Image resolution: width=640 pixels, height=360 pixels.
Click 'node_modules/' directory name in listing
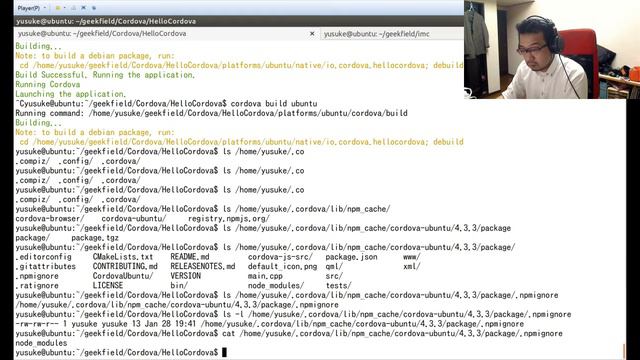click(x=276, y=286)
